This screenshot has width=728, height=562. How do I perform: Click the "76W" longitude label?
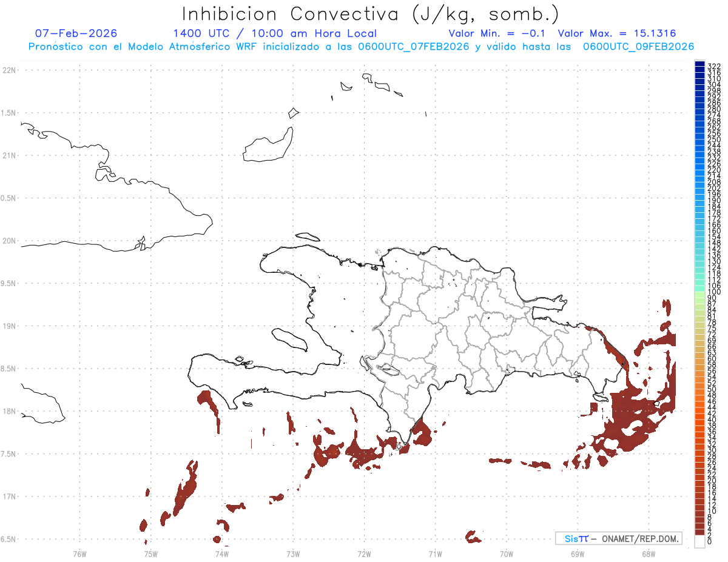[79, 554]
